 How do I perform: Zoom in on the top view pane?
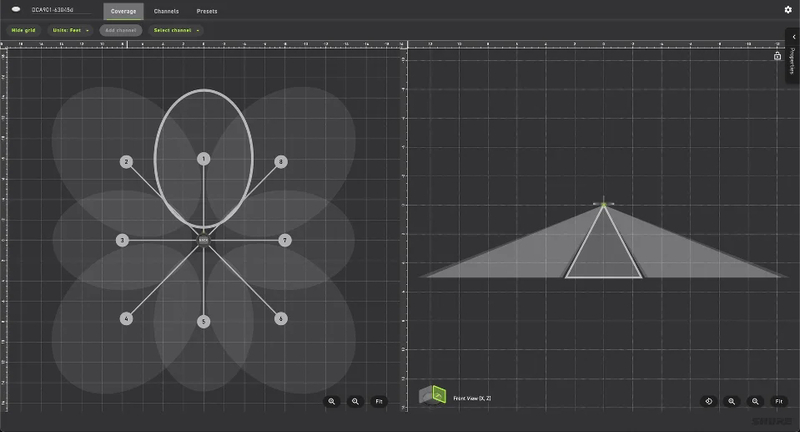332,401
